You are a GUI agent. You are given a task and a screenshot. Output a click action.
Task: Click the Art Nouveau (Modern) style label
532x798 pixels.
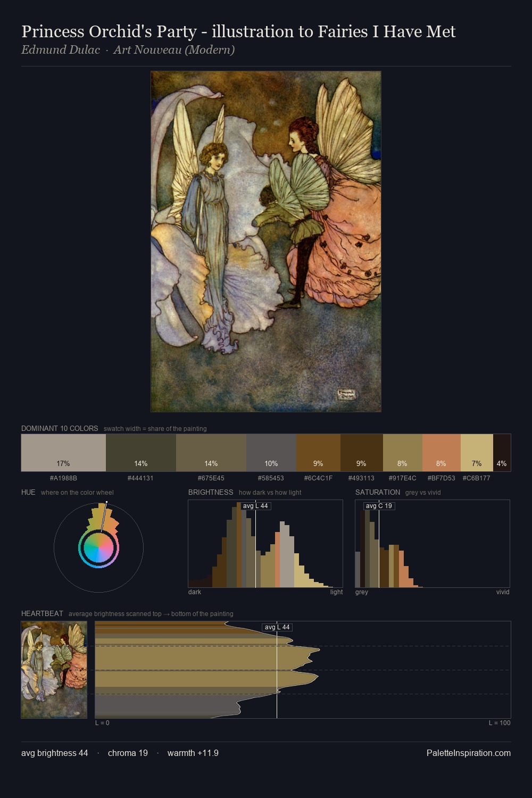[x=174, y=50]
